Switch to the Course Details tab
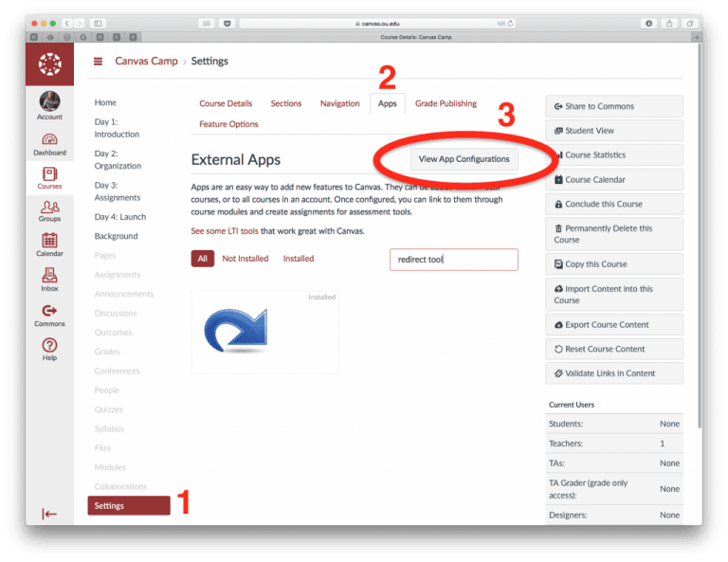The image size is (728, 562). [x=226, y=103]
